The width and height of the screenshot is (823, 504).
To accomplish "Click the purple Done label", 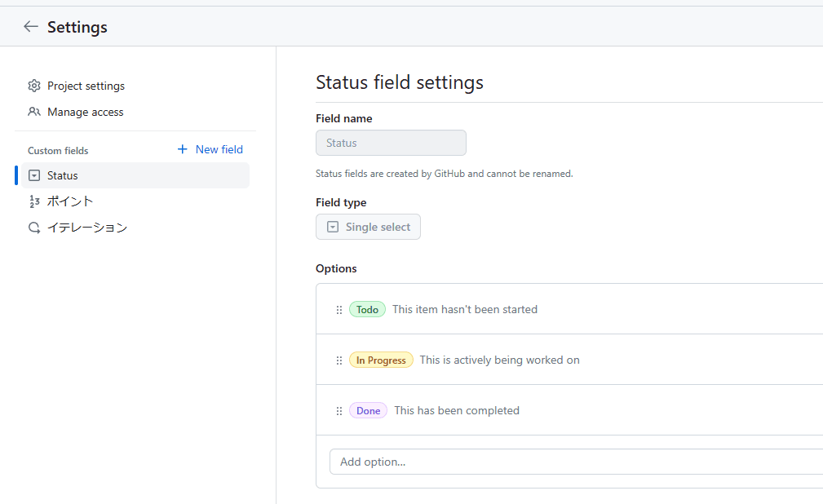I will tap(368, 411).
